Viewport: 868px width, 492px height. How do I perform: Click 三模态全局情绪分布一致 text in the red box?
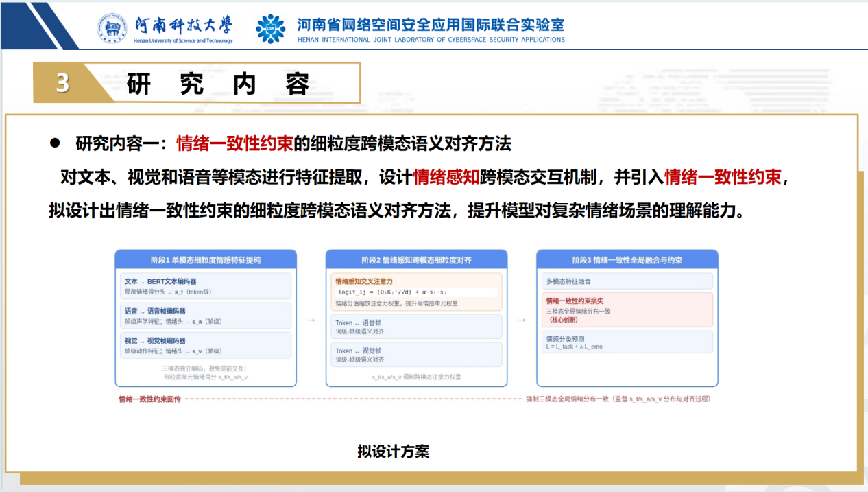coord(579,311)
